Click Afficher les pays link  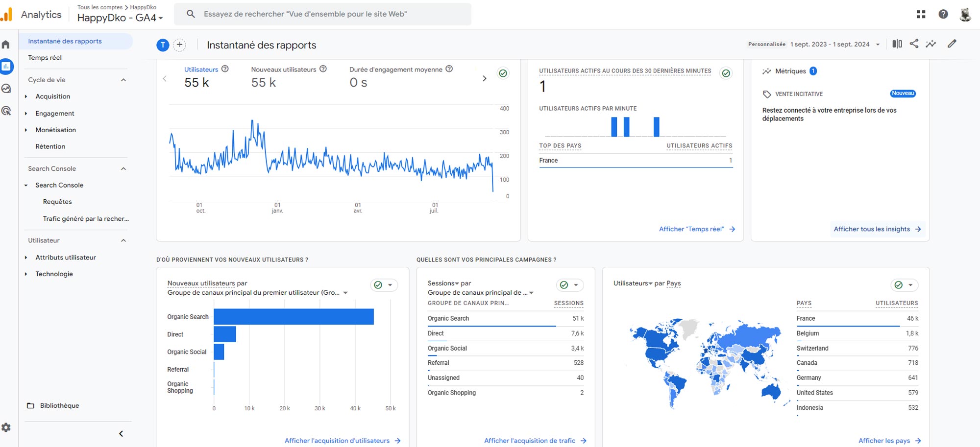click(x=889, y=441)
